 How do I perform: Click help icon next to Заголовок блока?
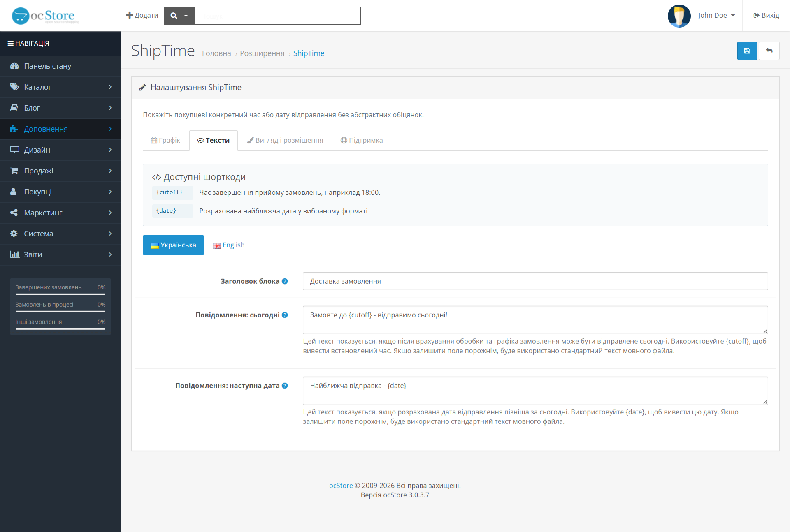tap(285, 281)
